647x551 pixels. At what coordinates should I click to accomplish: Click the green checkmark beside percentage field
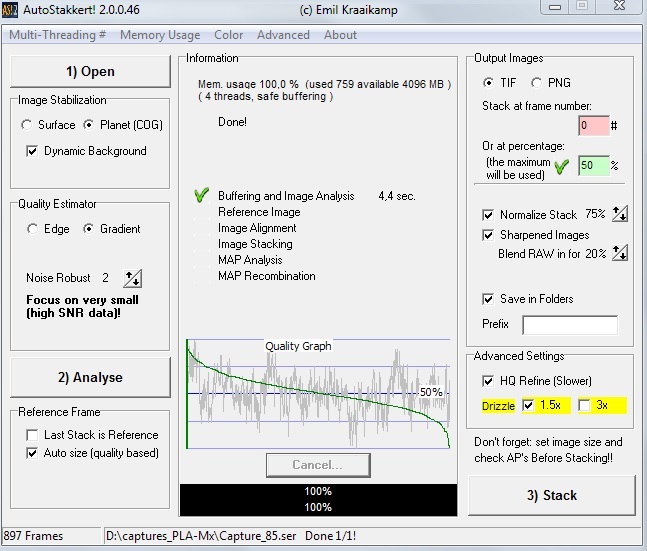point(562,167)
